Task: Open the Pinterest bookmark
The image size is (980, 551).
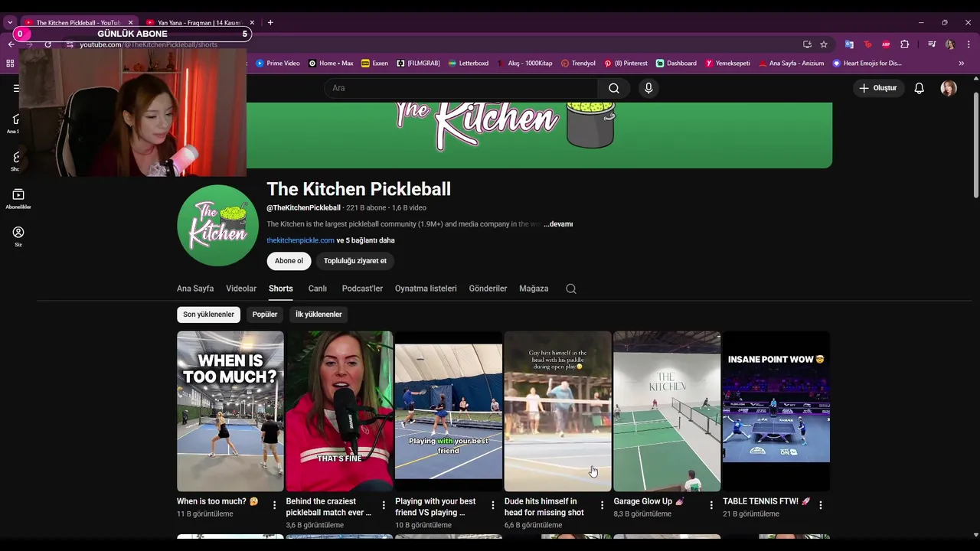Action: click(626, 64)
